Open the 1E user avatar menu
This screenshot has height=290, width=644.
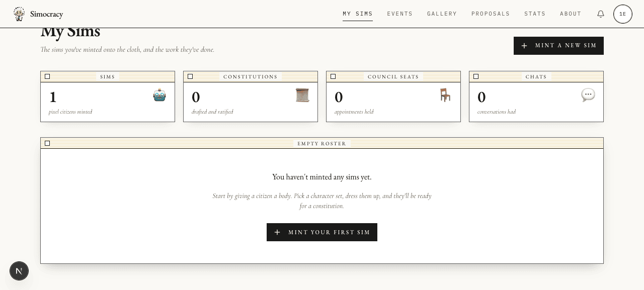click(x=623, y=14)
